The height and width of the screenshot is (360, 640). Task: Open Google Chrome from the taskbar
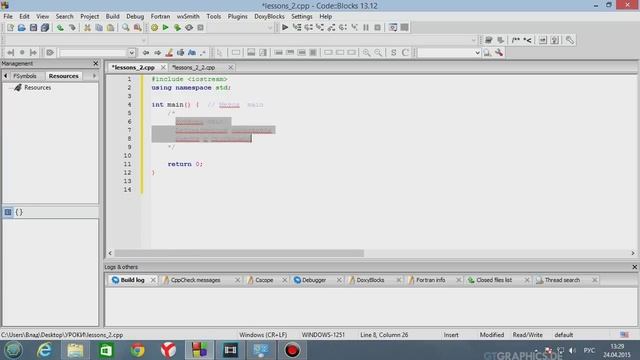coord(138,350)
